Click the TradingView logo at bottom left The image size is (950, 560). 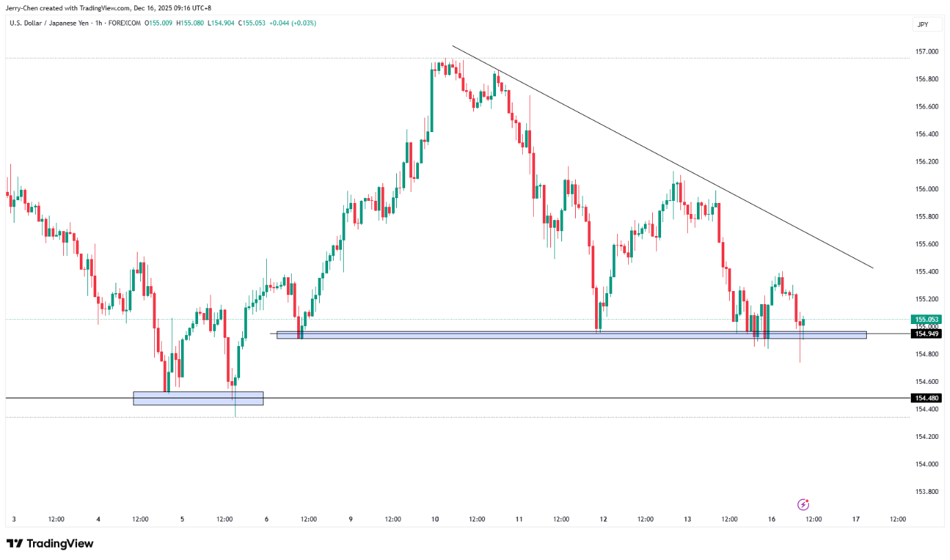(x=50, y=543)
